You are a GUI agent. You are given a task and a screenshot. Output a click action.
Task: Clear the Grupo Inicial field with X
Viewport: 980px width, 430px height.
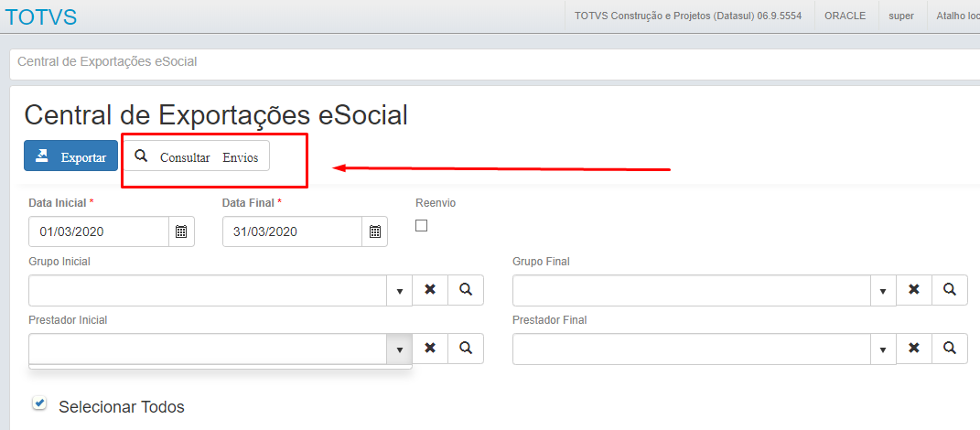[x=430, y=289]
